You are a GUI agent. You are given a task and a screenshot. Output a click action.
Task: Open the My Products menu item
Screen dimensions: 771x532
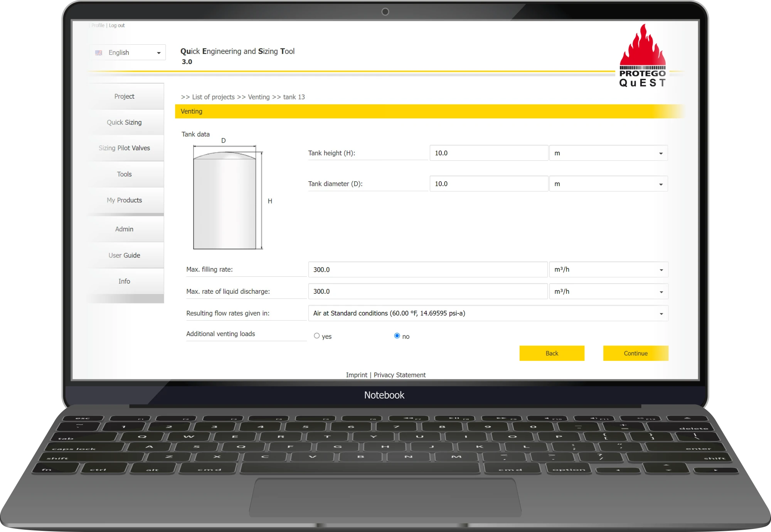coord(124,200)
